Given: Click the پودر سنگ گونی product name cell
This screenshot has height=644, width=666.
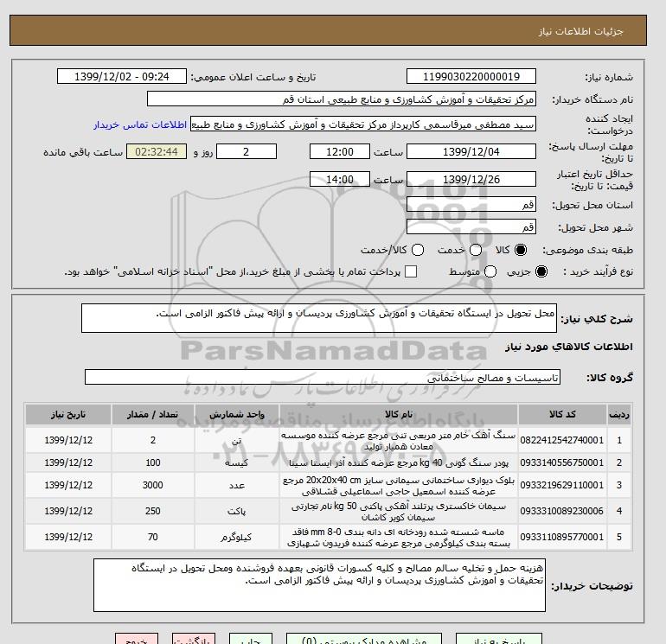Looking at the screenshot, I should (399, 462).
